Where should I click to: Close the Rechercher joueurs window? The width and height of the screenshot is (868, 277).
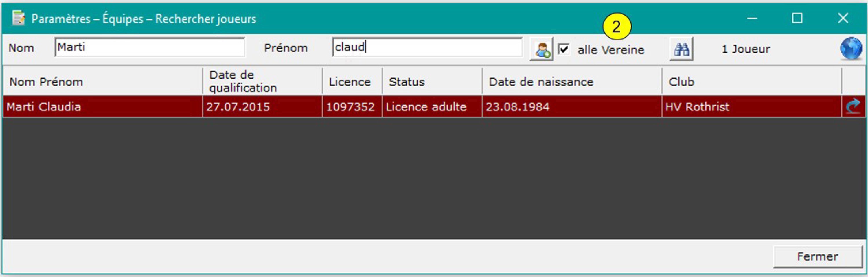(x=843, y=18)
